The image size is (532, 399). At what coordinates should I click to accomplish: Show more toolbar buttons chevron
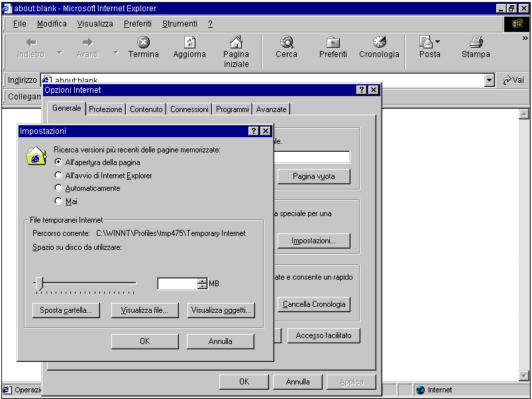point(525,38)
